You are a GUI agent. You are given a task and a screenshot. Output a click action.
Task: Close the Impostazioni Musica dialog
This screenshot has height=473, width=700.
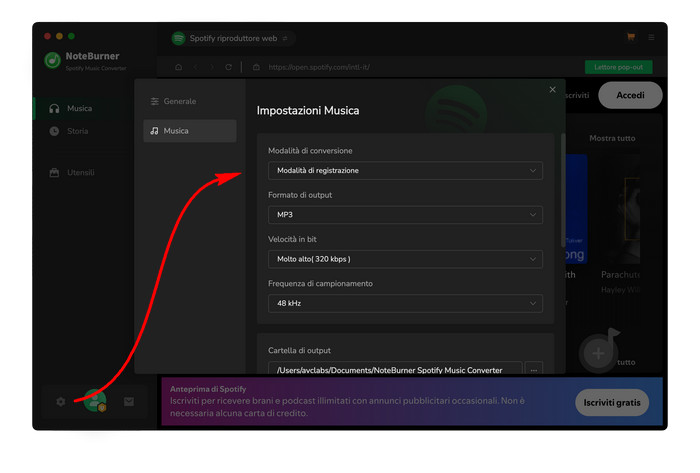[553, 90]
